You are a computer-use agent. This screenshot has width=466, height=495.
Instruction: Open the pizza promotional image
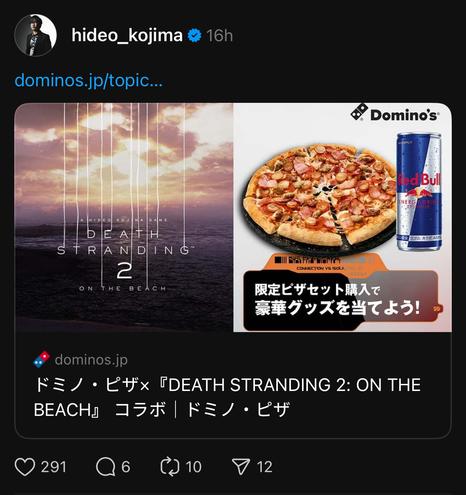343,217
